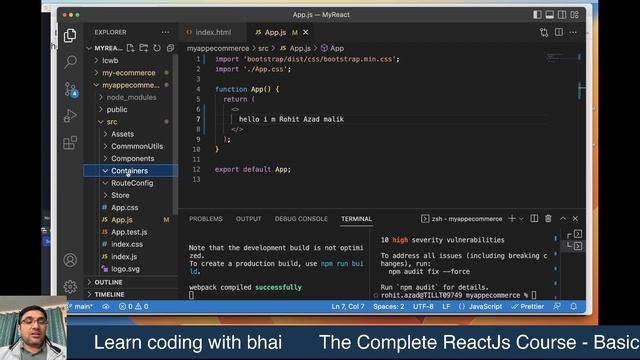This screenshot has width=640, height=360.
Task: Expand the my-ecommerce folder
Action: (130, 73)
